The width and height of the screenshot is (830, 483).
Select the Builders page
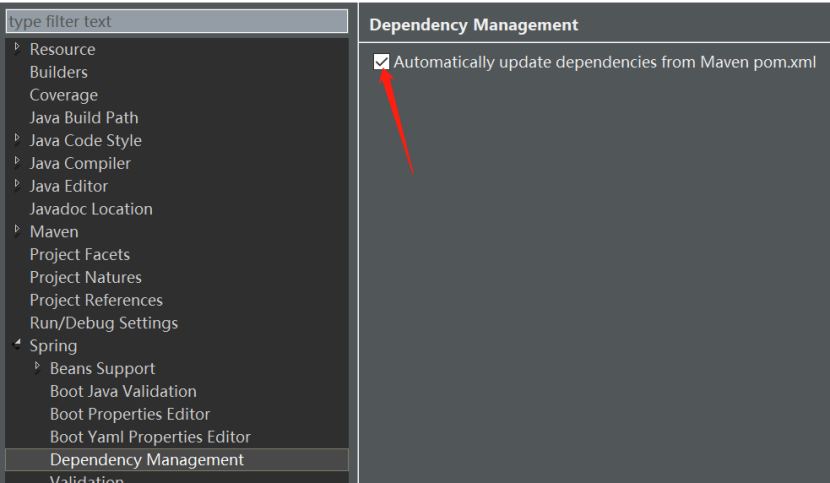(x=59, y=72)
